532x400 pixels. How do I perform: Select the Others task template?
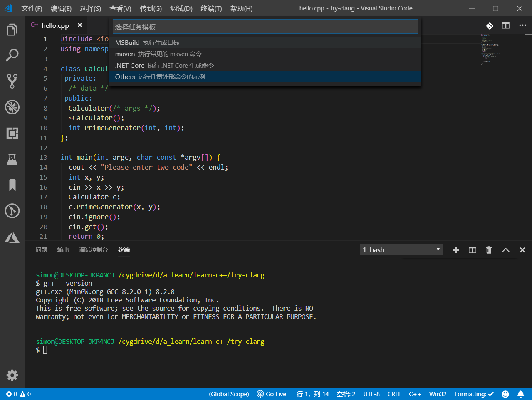coord(265,77)
